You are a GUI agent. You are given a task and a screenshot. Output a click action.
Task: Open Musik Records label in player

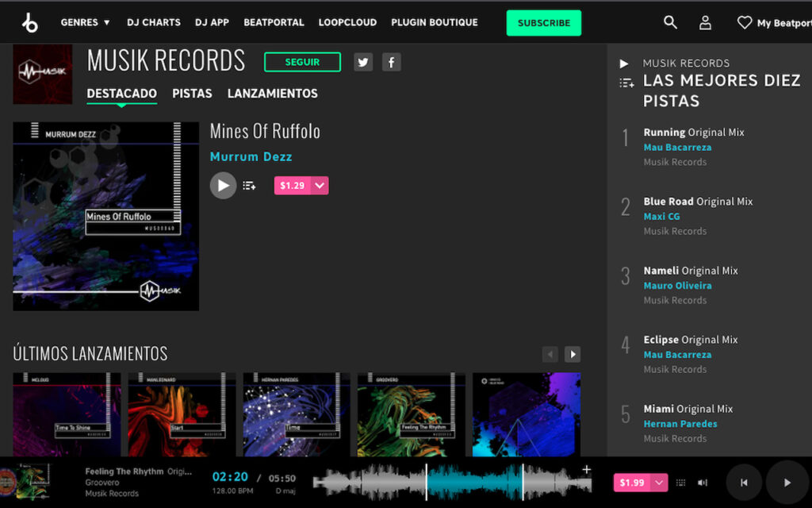point(112,494)
